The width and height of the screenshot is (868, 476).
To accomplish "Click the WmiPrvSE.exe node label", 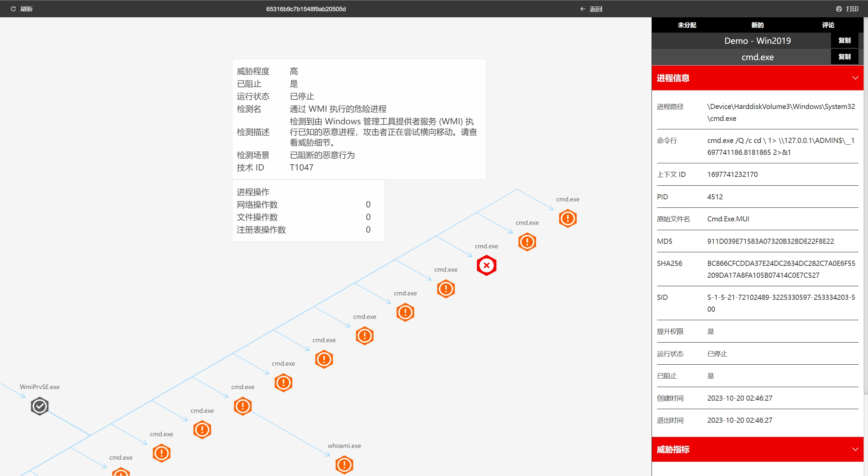I will [40, 387].
